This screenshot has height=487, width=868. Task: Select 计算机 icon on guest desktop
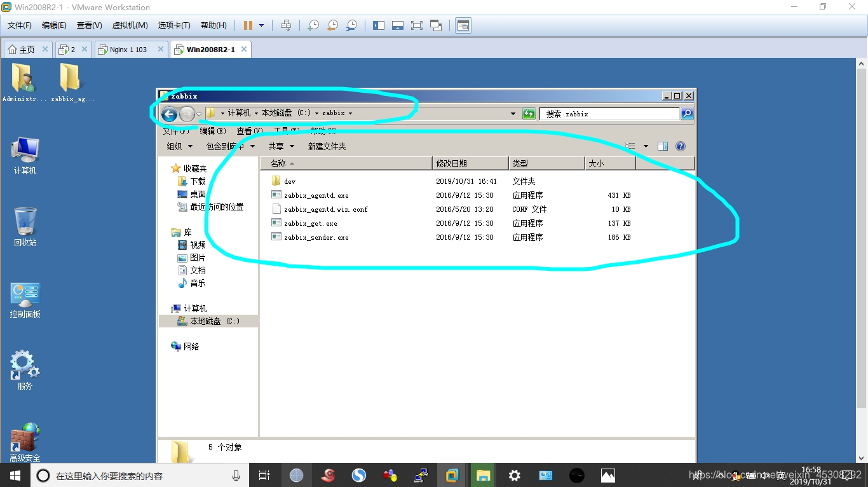(x=25, y=156)
